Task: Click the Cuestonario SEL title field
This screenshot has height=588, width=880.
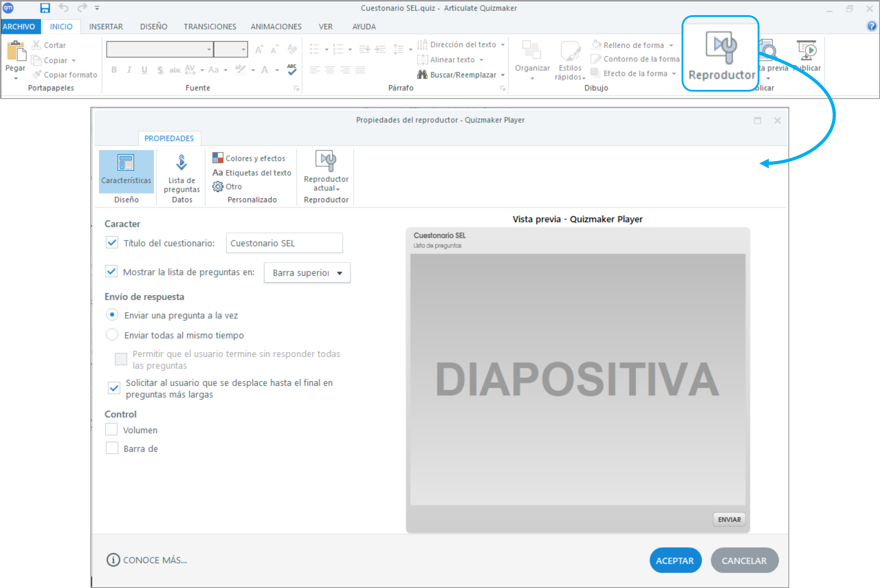Action: pos(284,243)
